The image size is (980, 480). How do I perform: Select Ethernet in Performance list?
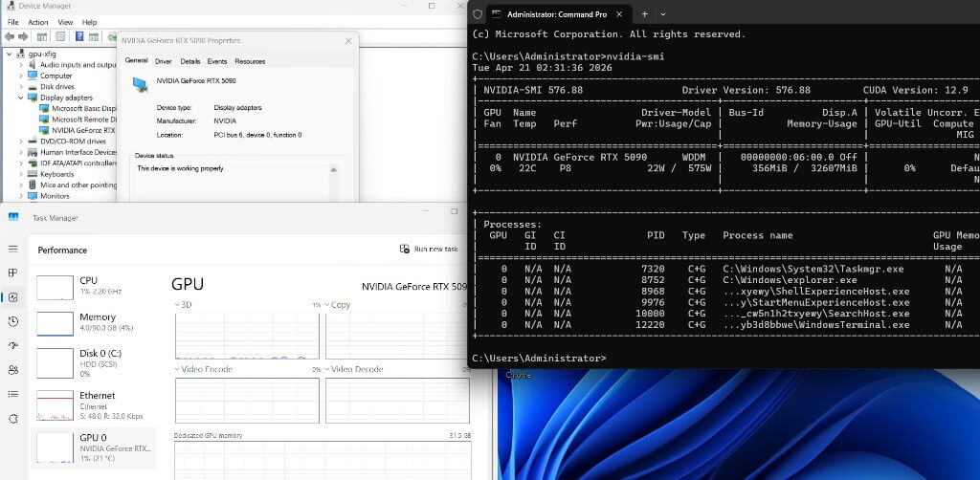(93, 405)
